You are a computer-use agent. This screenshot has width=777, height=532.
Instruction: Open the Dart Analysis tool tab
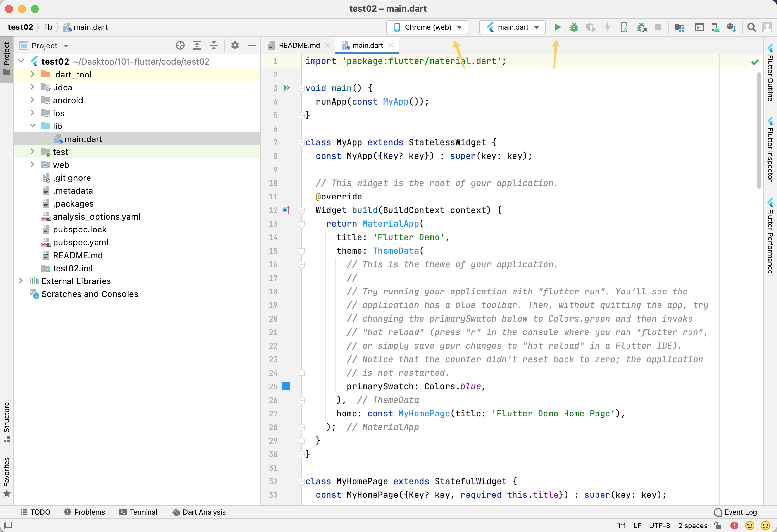(x=199, y=512)
